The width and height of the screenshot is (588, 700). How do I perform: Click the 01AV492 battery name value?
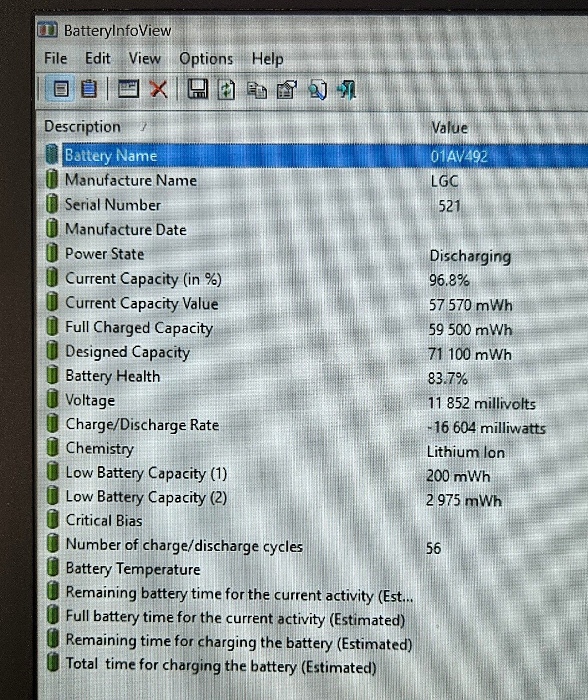(459, 156)
